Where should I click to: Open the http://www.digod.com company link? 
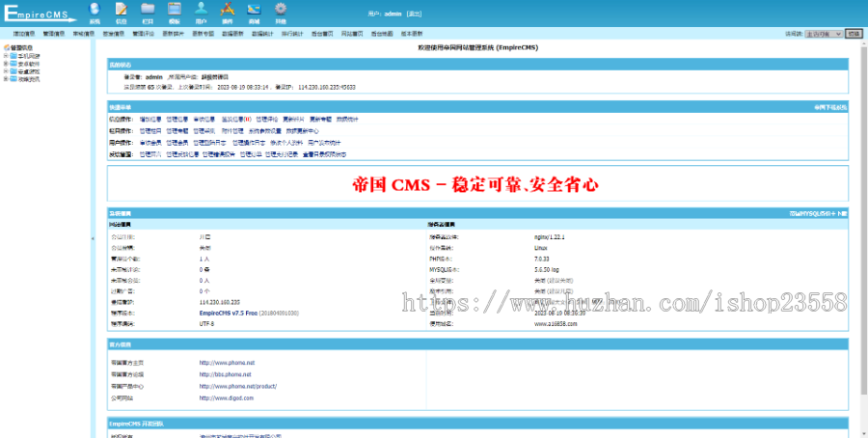click(227, 398)
